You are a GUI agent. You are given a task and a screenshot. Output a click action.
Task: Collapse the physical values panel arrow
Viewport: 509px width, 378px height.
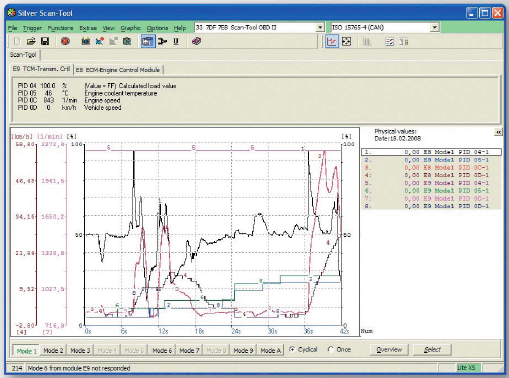click(498, 132)
